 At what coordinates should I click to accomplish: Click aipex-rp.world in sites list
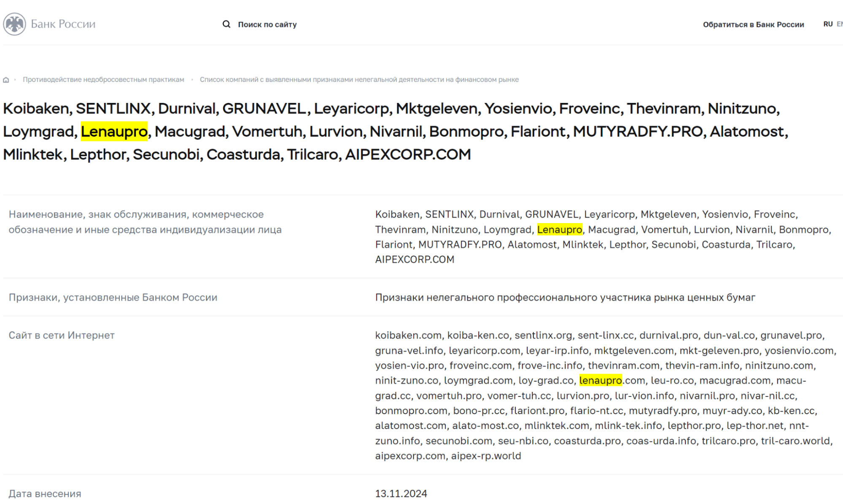tap(486, 456)
